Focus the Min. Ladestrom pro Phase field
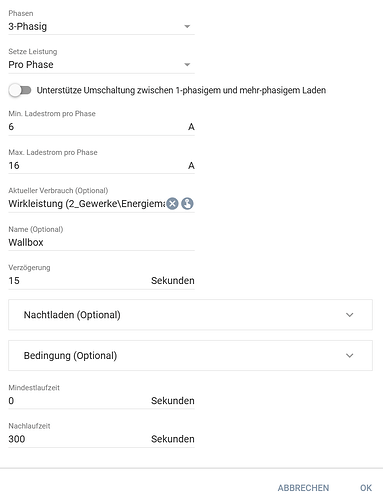Viewport: 383px width, 500px height. point(97,127)
